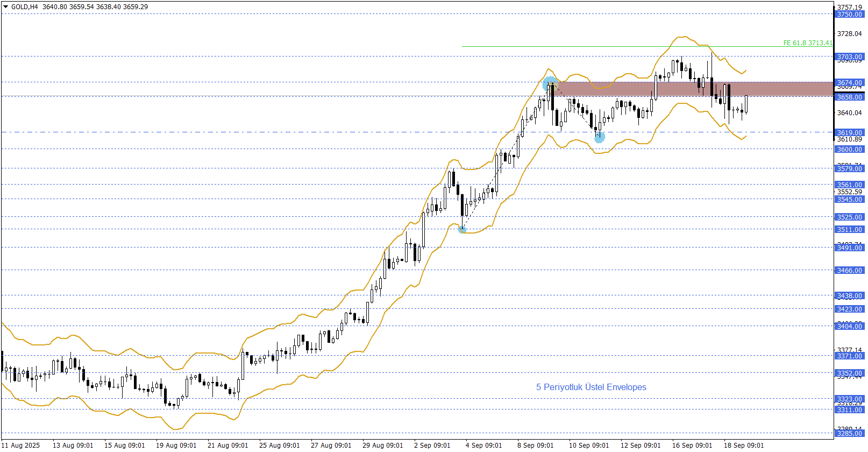
Task: Click the 3285.00 price tag at bottom
Action: click(x=849, y=433)
